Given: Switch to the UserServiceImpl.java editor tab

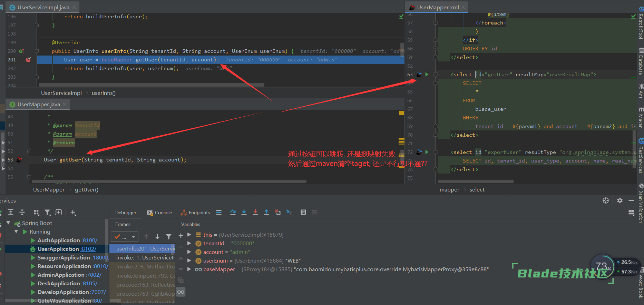Looking at the screenshot, I should click(43, 7).
